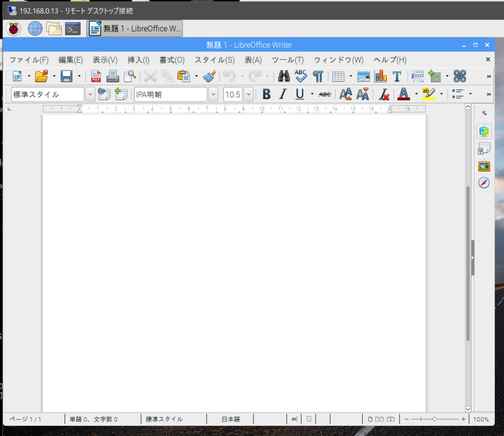Open Find & Replace binoculars
The image size is (504, 436).
click(x=284, y=76)
